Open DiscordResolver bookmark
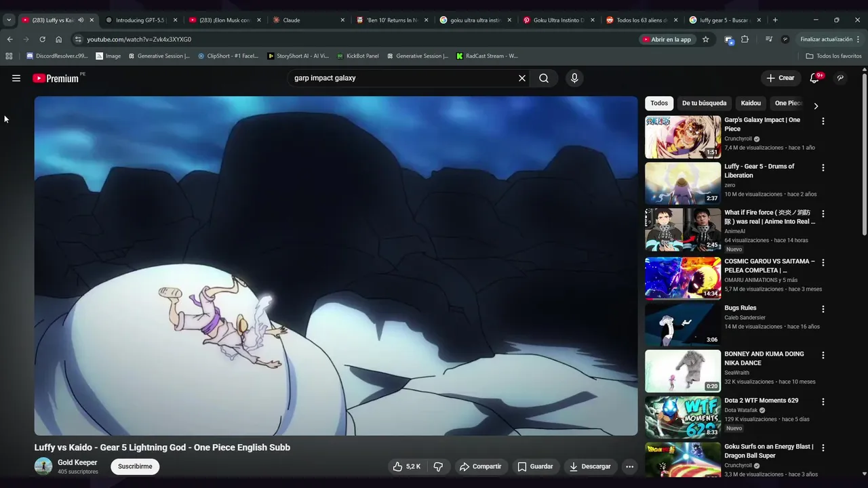Viewport: 868px width, 488px height. click(57, 56)
